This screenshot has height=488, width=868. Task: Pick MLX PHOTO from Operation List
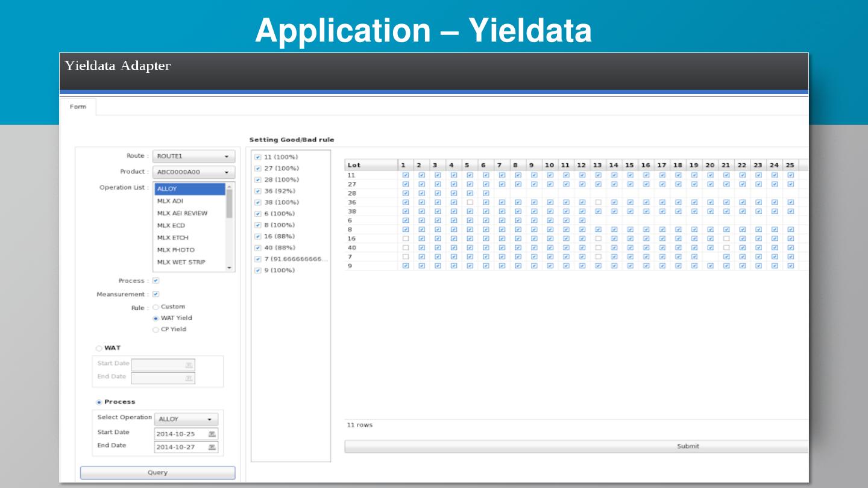pos(175,249)
